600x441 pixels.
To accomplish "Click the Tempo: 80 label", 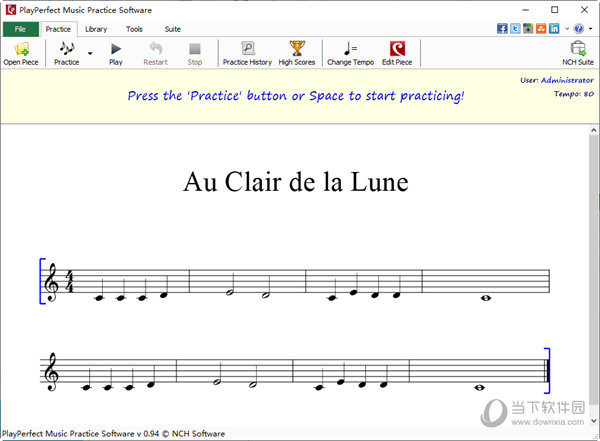I will 574,94.
